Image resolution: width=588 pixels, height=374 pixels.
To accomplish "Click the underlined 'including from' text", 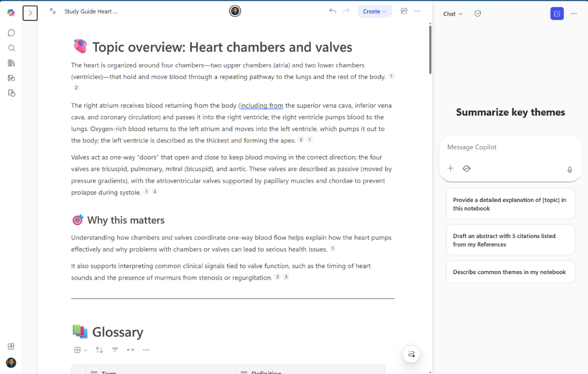I will pos(262,105).
